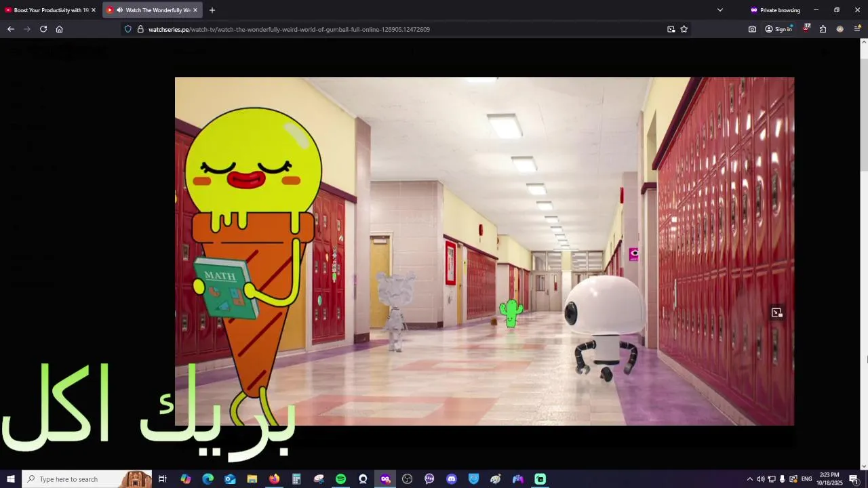Click the picture-in-picture overlay on video
This screenshot has width=868, height=488.
pos(777,312)
